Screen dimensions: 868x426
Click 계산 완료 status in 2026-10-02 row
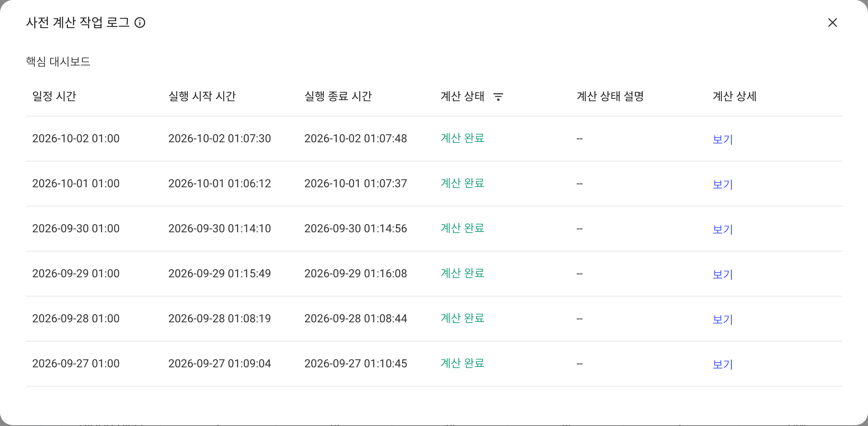[x=463, y=138]
